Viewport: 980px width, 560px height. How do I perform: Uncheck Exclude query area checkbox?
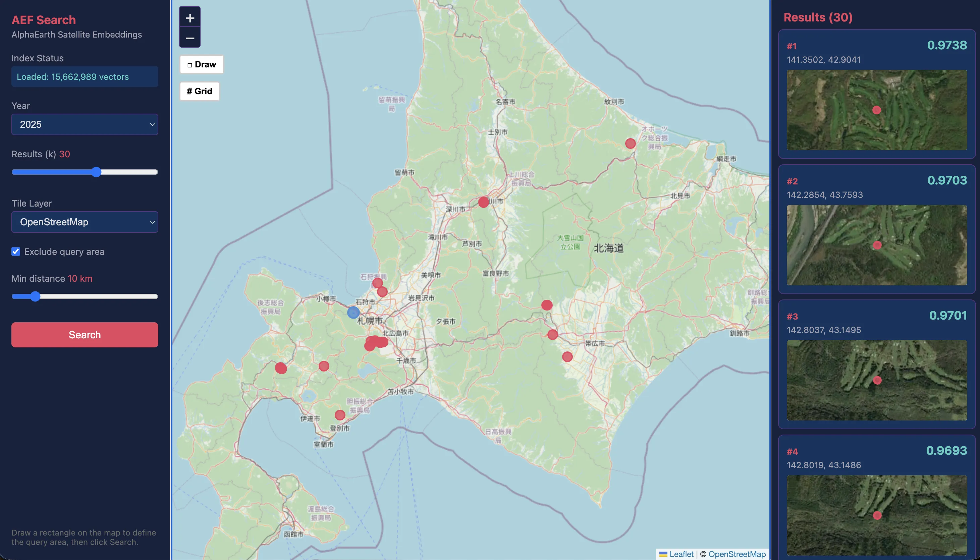click(16, 251)
